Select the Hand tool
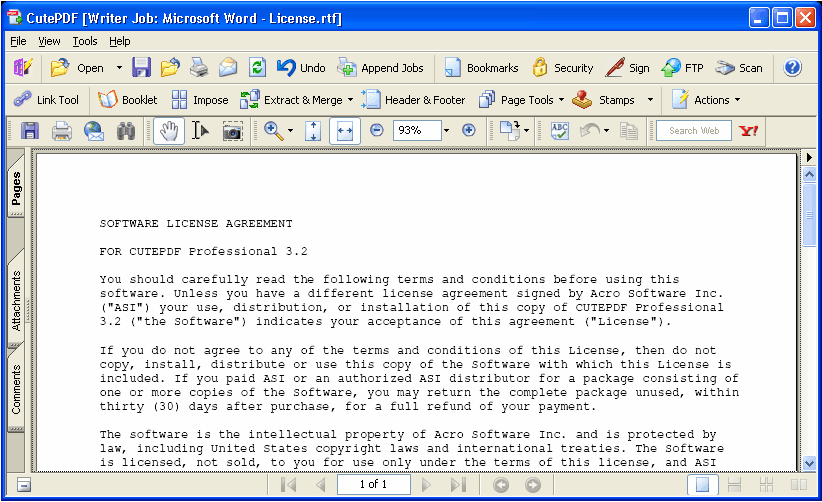Viewport: 822px width, 502px height. [169, 130]
